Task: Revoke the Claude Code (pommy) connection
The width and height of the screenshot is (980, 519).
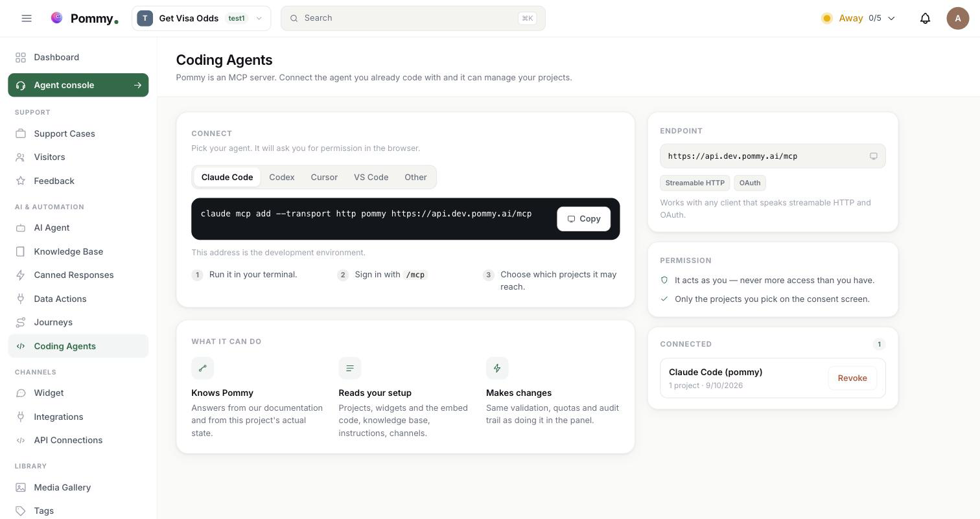Action: click(x=852, y=378)
